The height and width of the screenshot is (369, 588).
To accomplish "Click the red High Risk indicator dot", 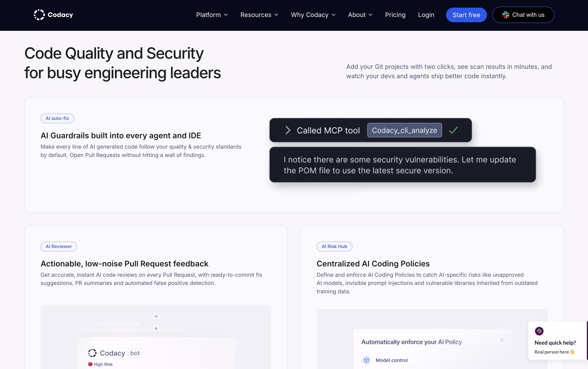I will pos(90,364).
